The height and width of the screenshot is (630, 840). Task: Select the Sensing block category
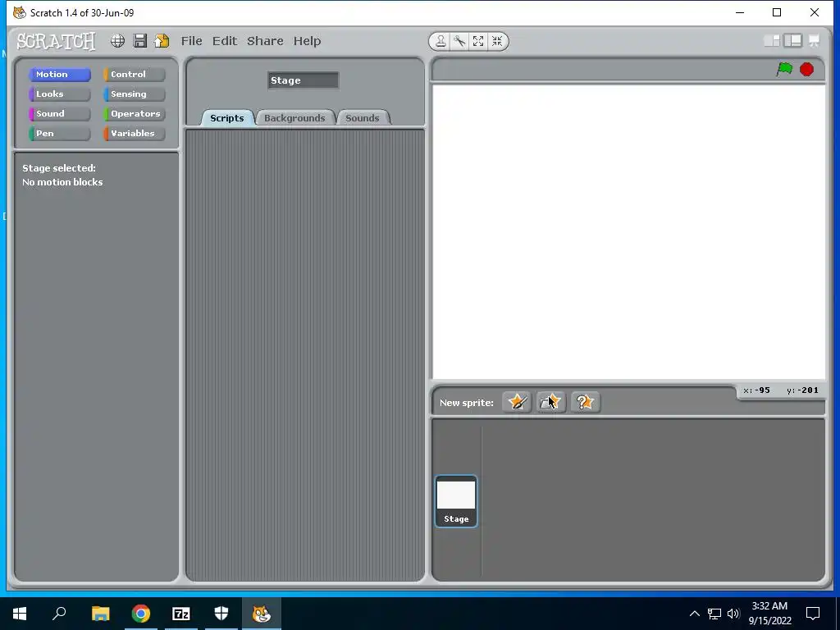click(135, 94)
